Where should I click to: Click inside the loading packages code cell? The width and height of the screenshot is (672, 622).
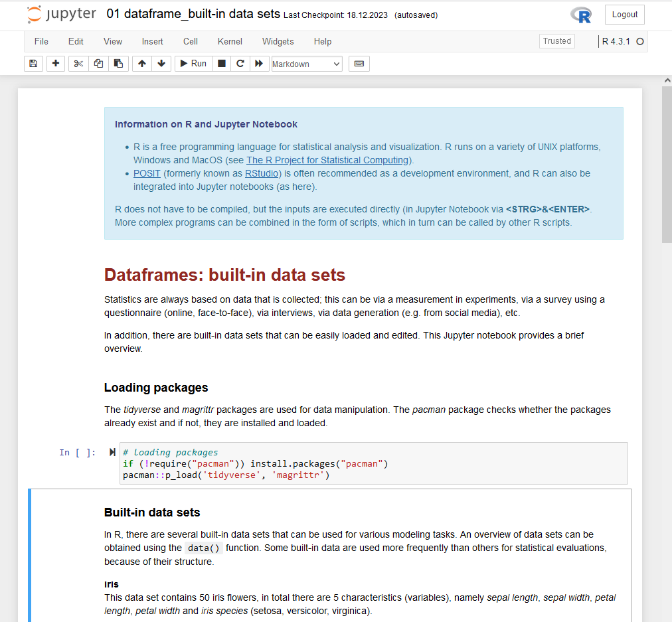(x=372, y=463)
